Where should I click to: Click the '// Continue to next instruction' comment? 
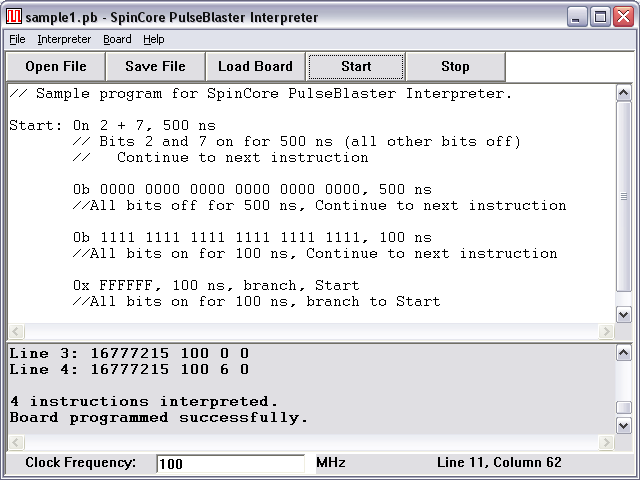pyautogui.click(x=220, y=158)
